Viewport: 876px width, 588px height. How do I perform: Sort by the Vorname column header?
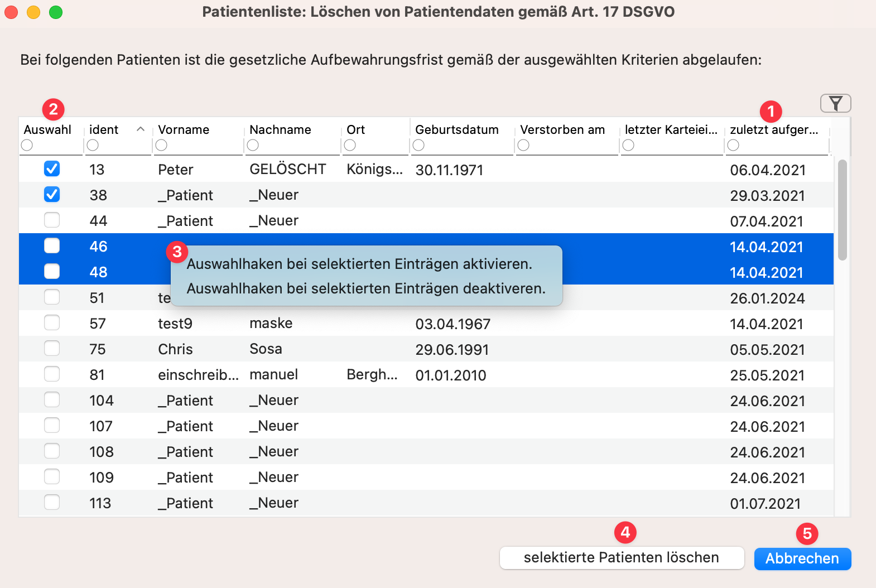pyautogui.click(x=184, y=129)
